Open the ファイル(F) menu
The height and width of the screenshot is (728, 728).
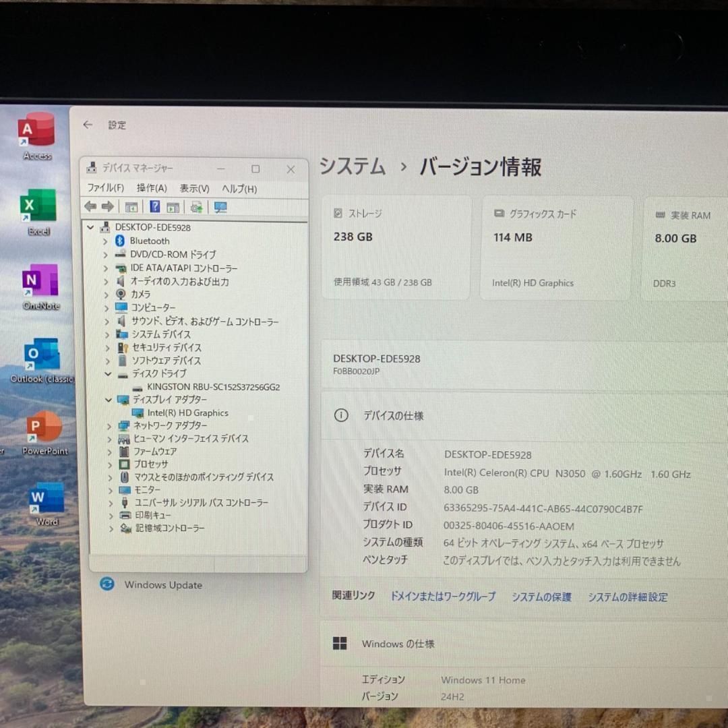105,187
